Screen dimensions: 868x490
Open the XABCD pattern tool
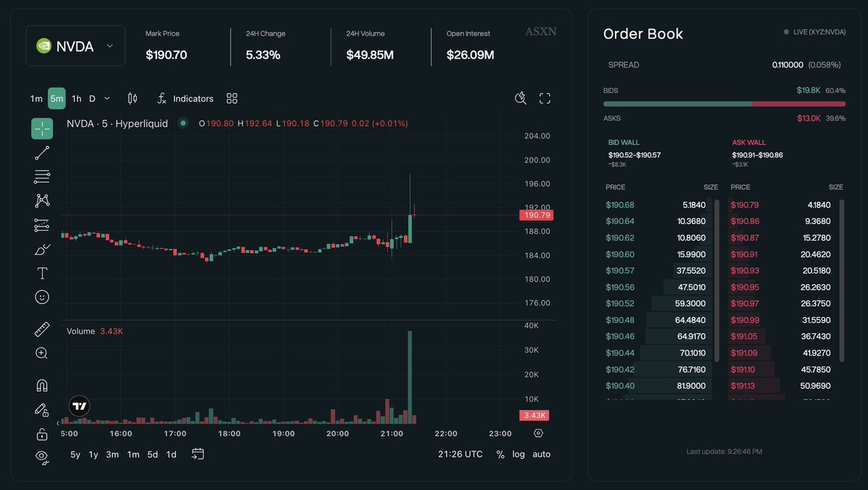tap(41, 200)
